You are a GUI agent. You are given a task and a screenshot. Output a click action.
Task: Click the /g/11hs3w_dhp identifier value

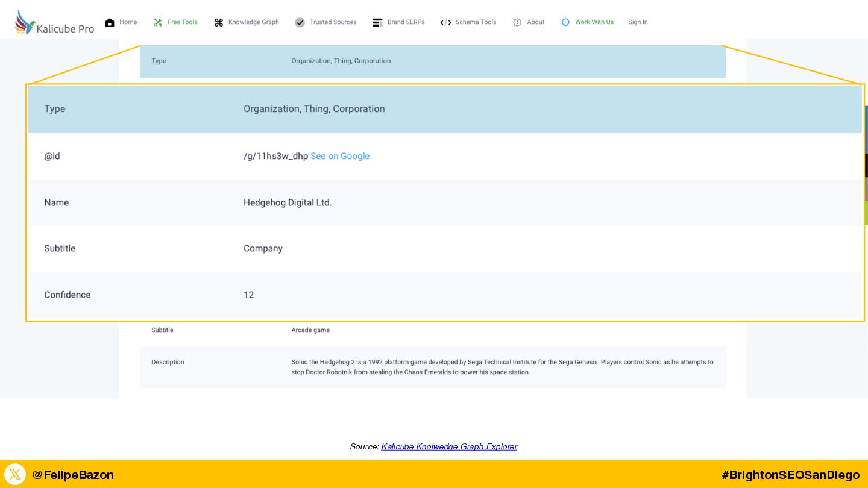tap(275, 156)
